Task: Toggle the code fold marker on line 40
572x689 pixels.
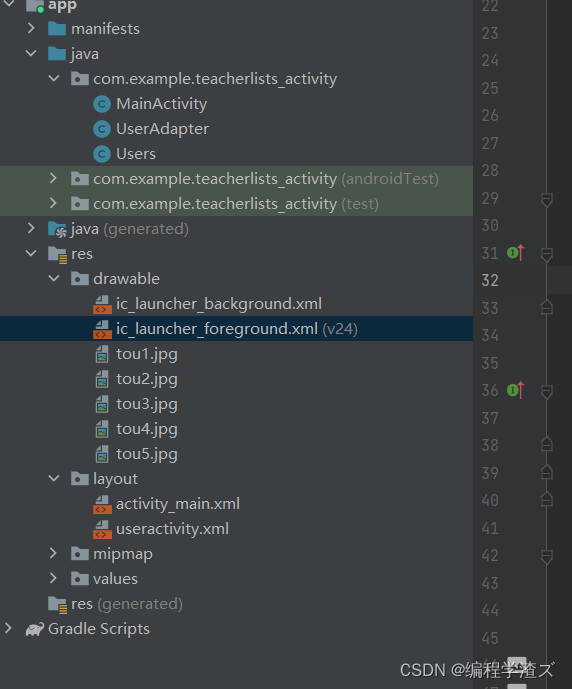Action: pyautogui.click(x=547, y=499)
